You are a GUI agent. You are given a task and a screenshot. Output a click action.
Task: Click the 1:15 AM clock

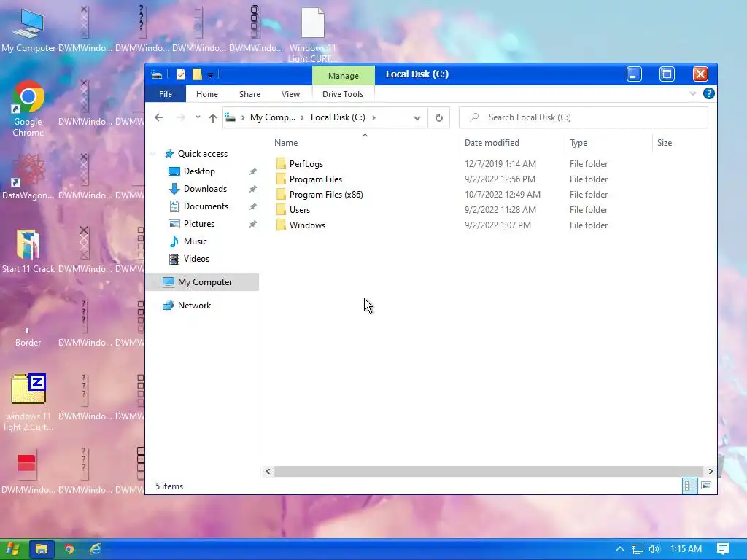(x=686, y=549)
